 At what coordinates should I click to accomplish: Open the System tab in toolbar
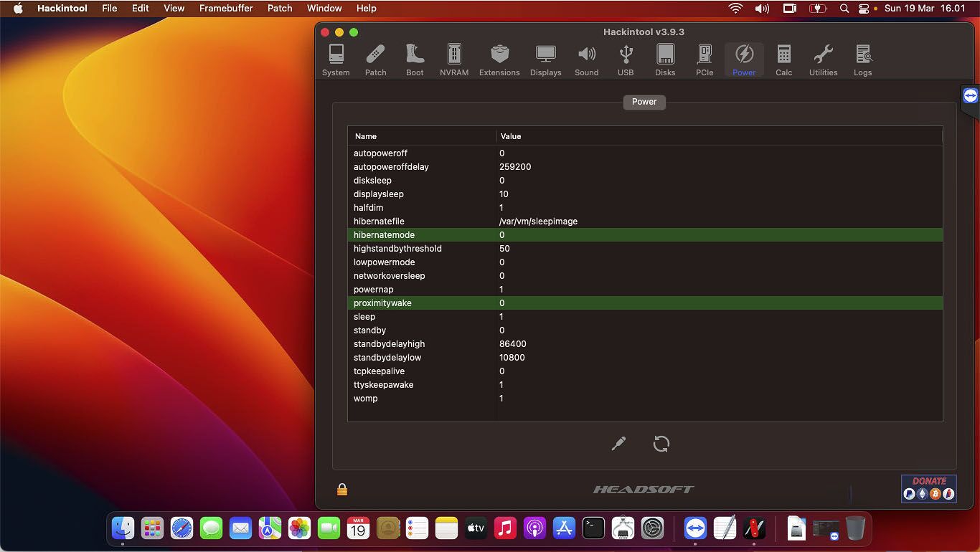(x=336, y=60)
